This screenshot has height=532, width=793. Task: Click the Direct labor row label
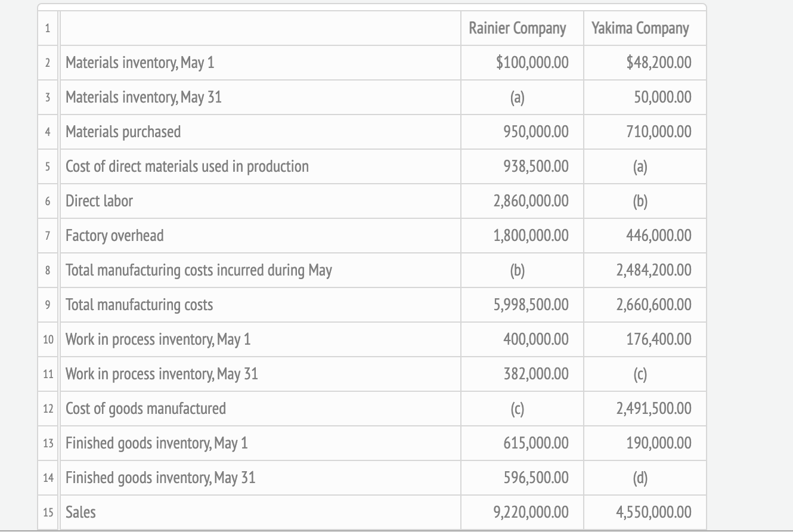[99, 201]
